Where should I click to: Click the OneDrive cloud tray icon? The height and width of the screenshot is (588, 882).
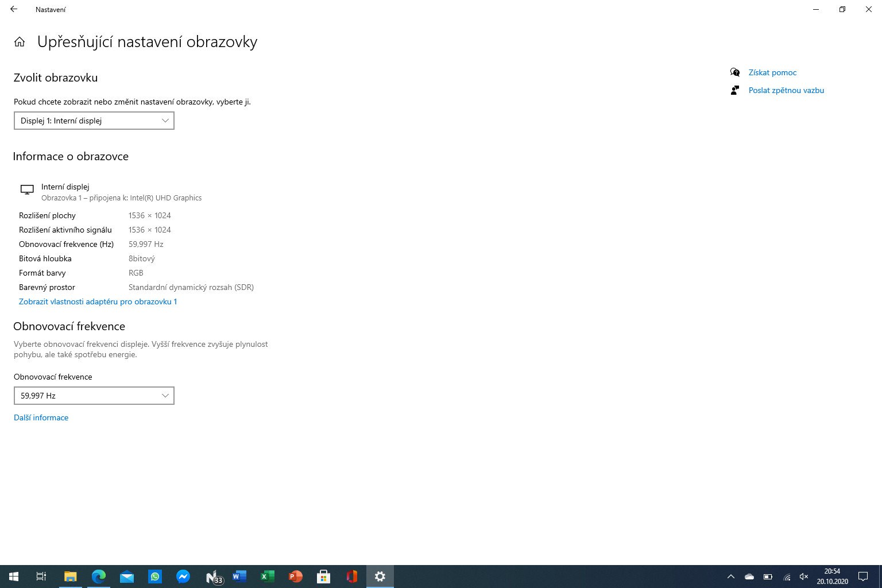pyautogui.click(x=749, y=577)
